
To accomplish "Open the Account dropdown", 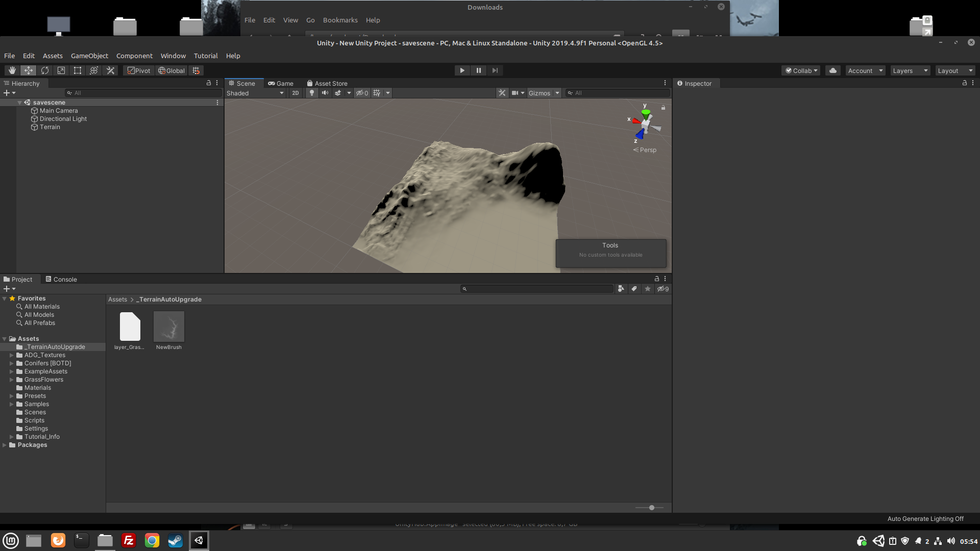I will click(x=865, y=70).
